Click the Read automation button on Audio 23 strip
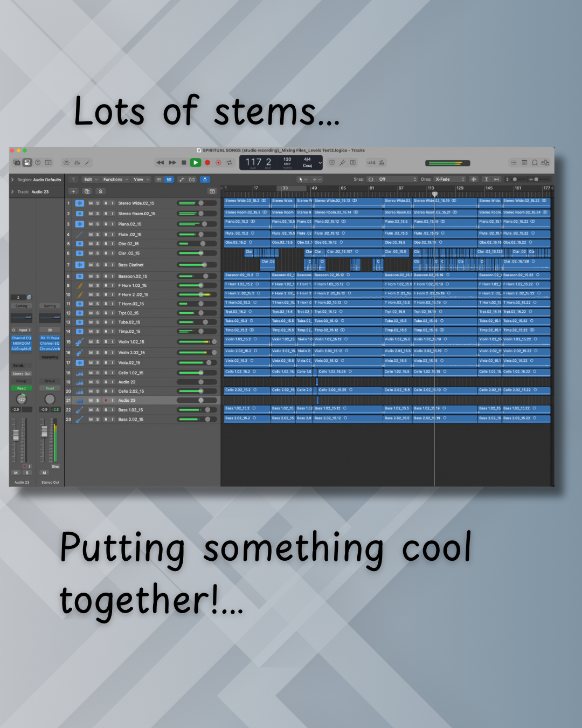The image size is (582, 728). [x=22, y=388]
